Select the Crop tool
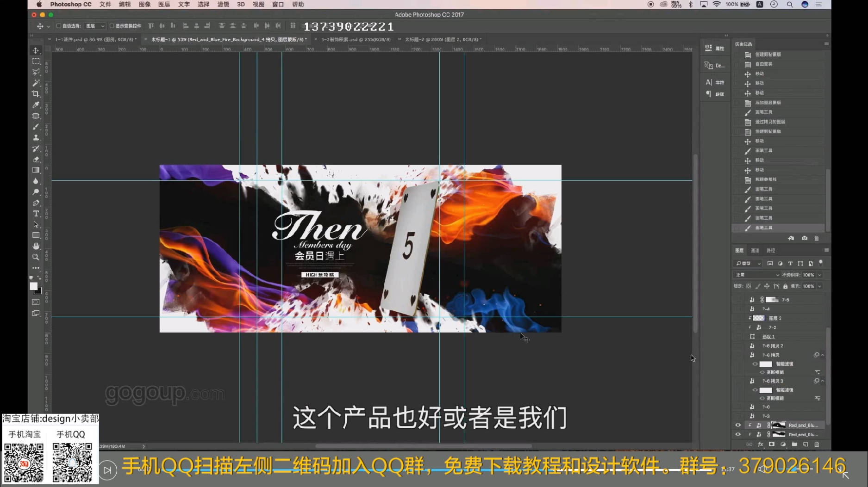868x487 pixels. [x=36, y=94]
